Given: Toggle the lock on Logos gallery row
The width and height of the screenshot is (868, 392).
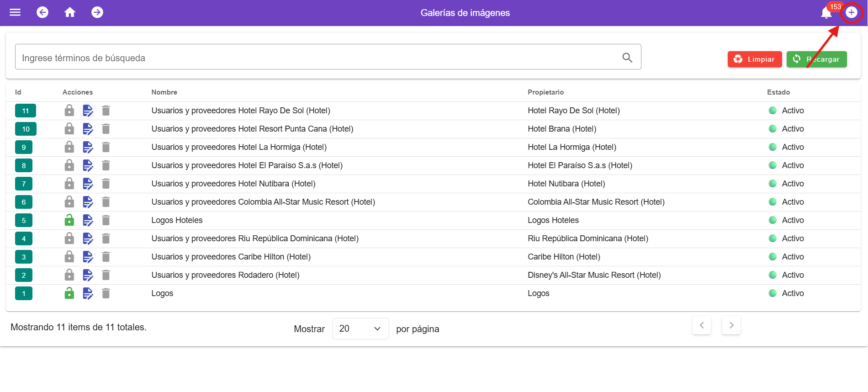Looking at the screenshot, I should (x=69, y=293).
